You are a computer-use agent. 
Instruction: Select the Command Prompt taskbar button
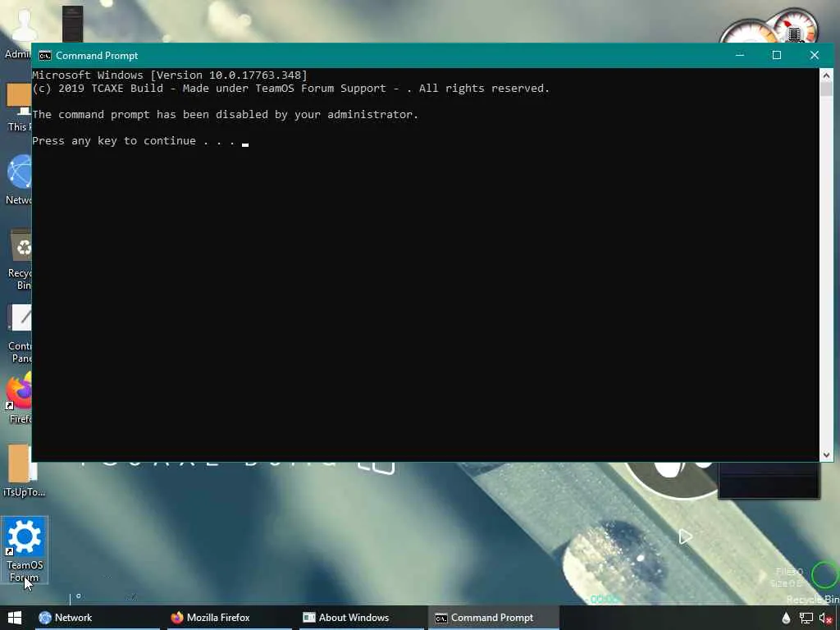click(x=493, y=618)
